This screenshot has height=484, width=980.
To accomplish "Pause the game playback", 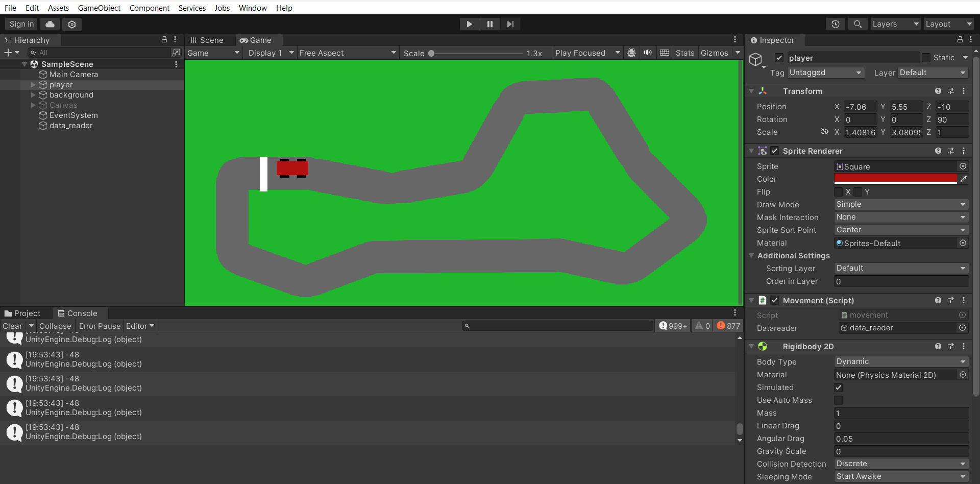I will click(x=489, y=24).
